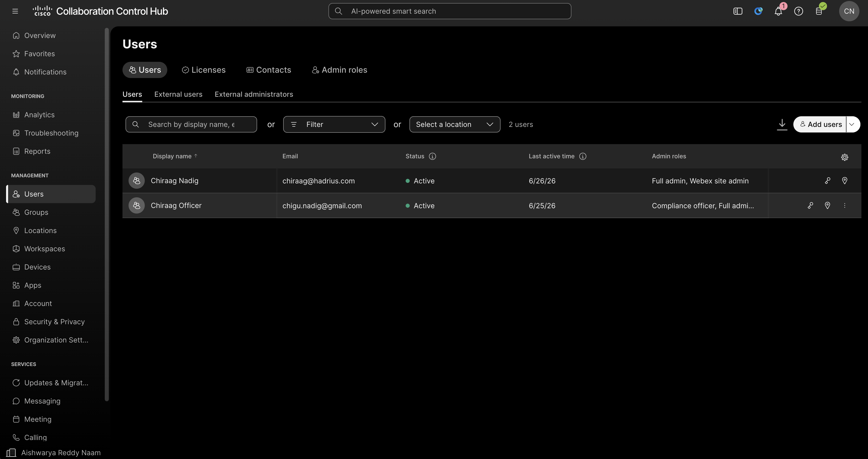Open Groups in sidebar
The width and height of the screenshot is (868, 459).
click(51, 212)
